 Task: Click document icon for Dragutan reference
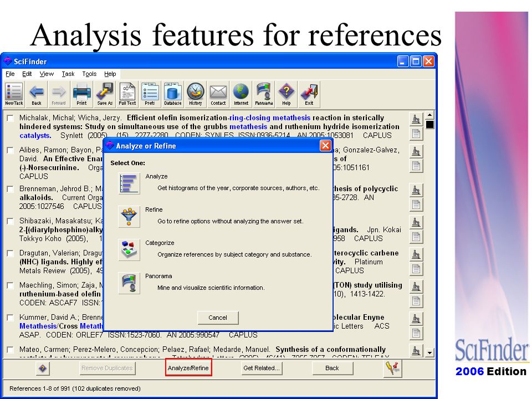click(416, 269)
